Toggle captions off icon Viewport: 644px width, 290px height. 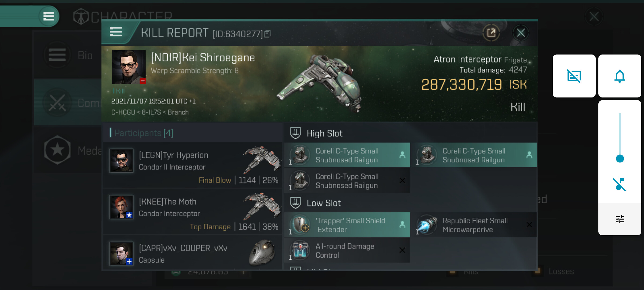coord(574,76)
